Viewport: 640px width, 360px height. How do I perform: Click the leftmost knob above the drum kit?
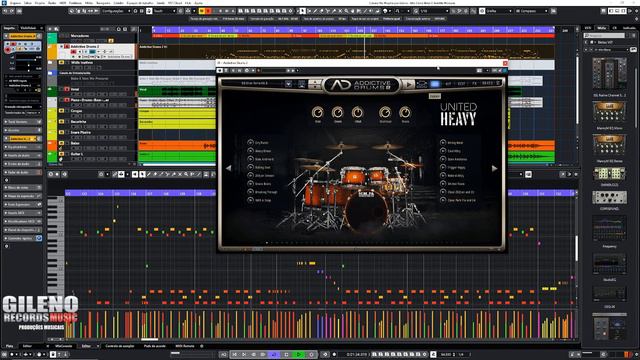click(x=318, y=112)
